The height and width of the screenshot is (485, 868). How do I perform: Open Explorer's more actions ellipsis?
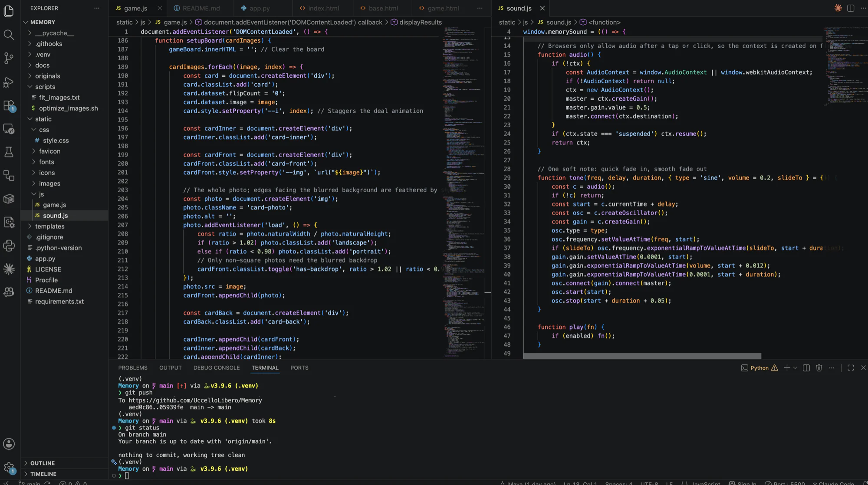coord(97,8)
